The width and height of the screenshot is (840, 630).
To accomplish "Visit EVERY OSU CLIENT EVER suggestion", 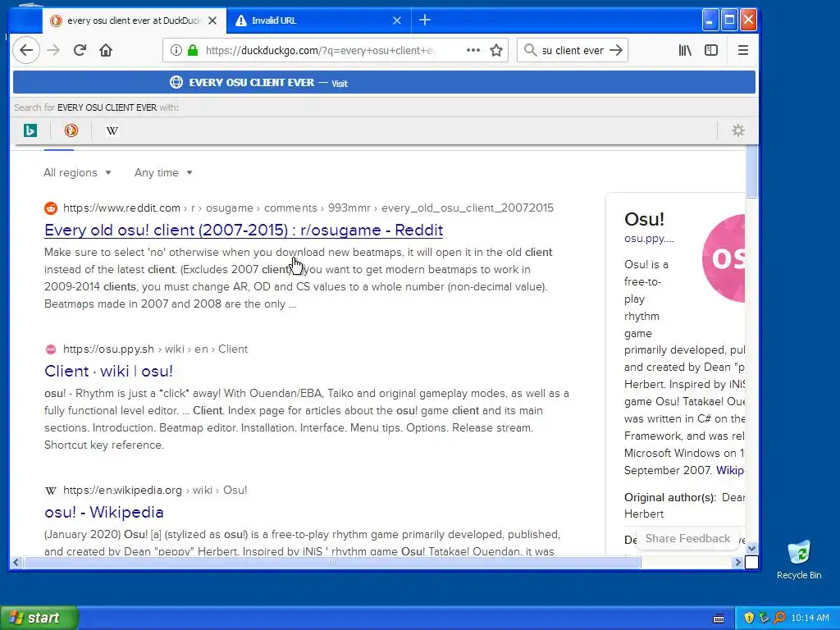I will [384, 83].
